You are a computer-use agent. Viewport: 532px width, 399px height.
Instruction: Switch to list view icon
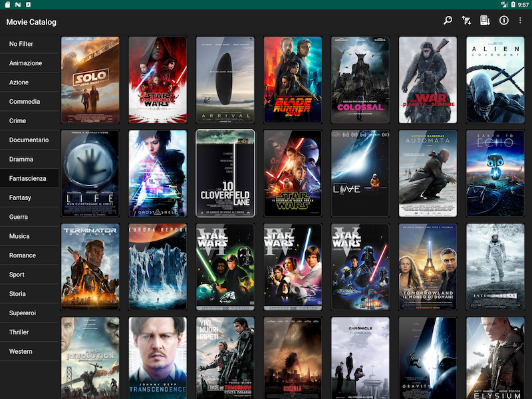tap(485, 21)
